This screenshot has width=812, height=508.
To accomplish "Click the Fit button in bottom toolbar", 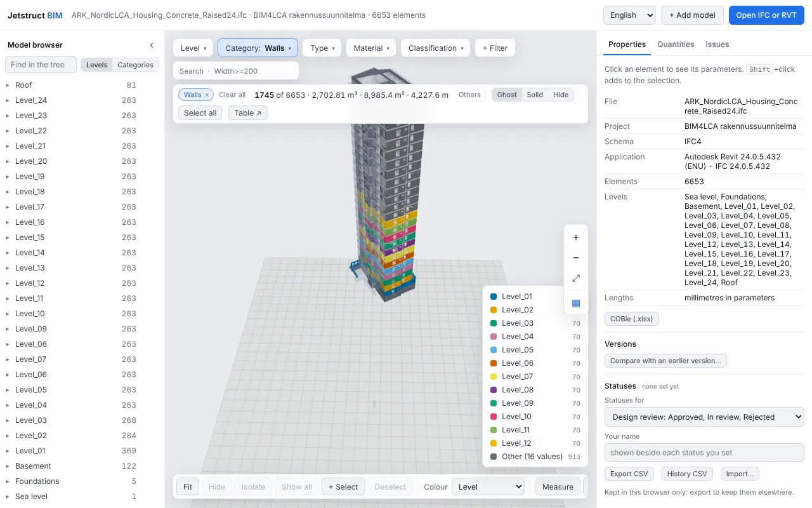I will pyautogui.click(x=188, y=487).
